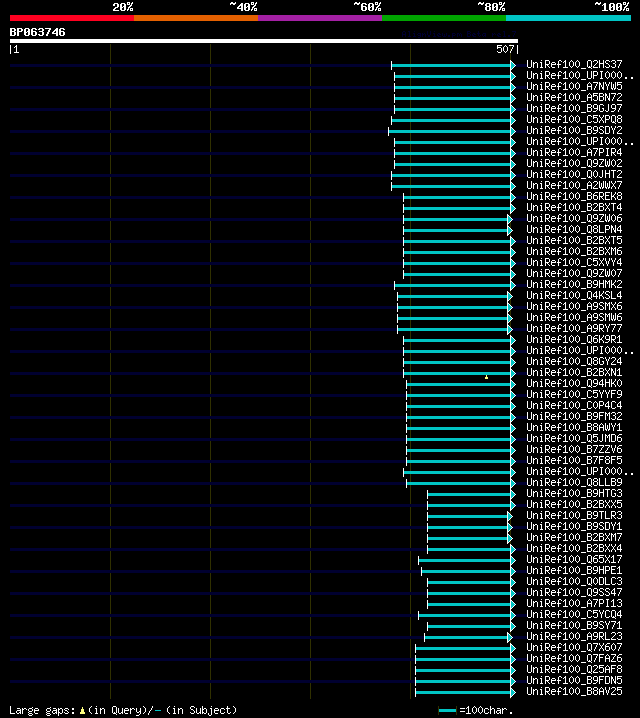Open hit UniRef100_A9SMW6
The height and width of the screenshot is (718, 640).
coord(574,317)
